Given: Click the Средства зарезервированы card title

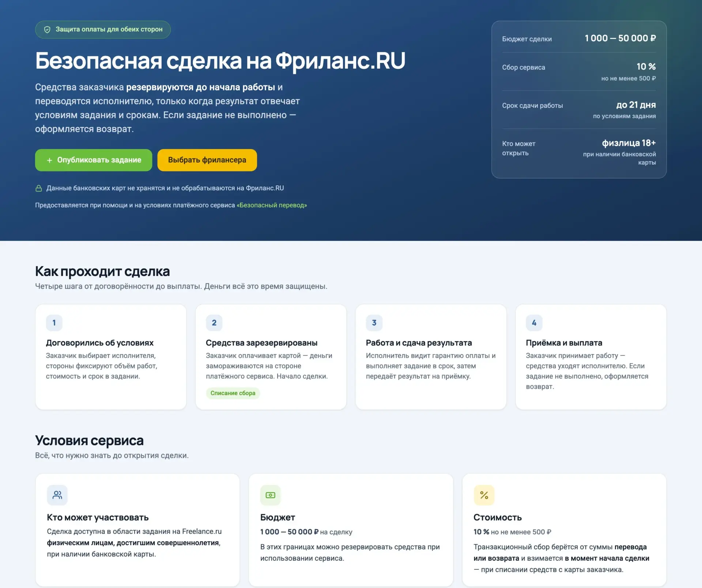Looking at the screenshot, I should pyautogui.click(x=261, y=343).
